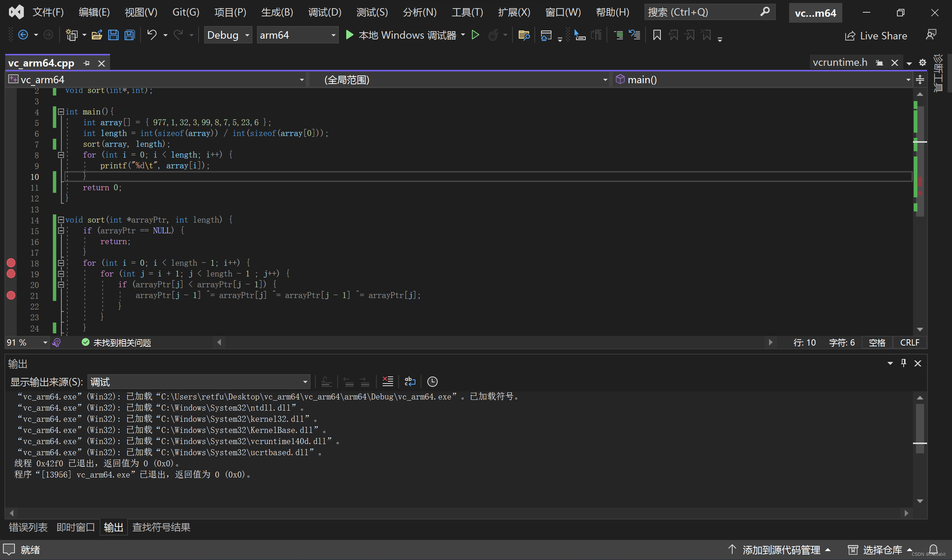Click the 搜索 (Ctrl+Q) search box
952x560 pixels.
(x=703, y=12)
